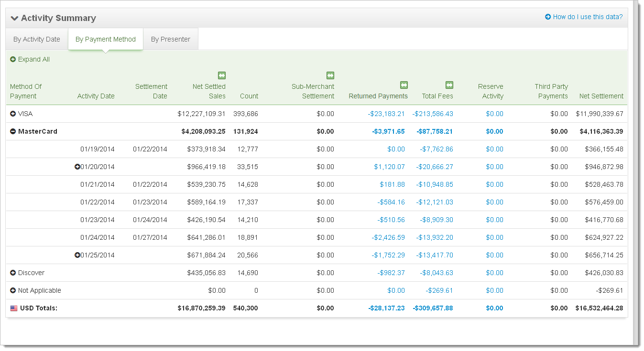Expand the Discover payment method row

(x=13, y=273)
